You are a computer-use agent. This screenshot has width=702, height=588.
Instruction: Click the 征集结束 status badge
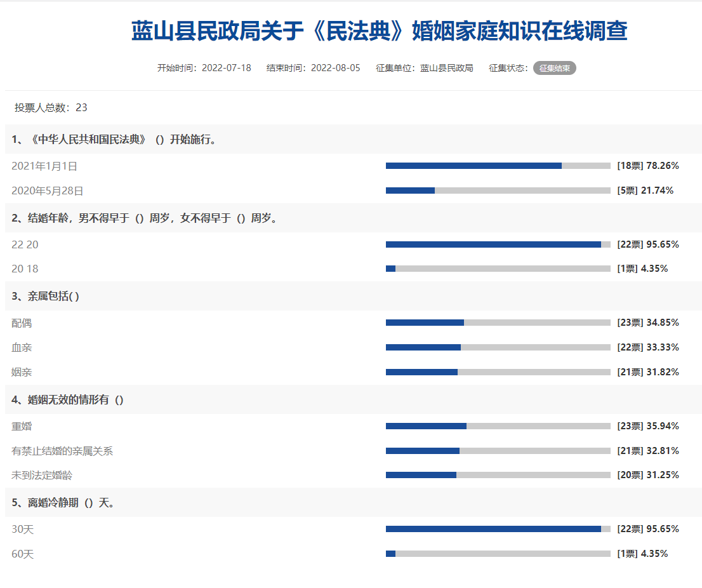click(554, 68)
